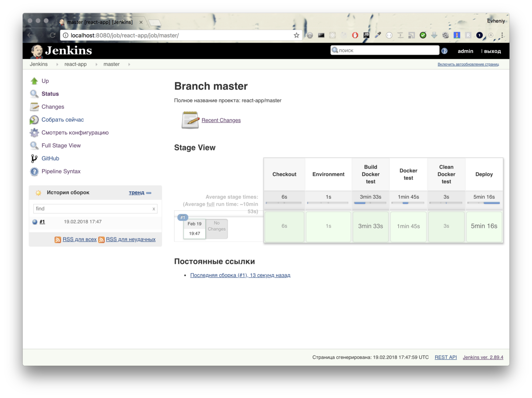The image size is (532, 398).
Task: Log out using the выход link
Action: click(x=492, y=51)
